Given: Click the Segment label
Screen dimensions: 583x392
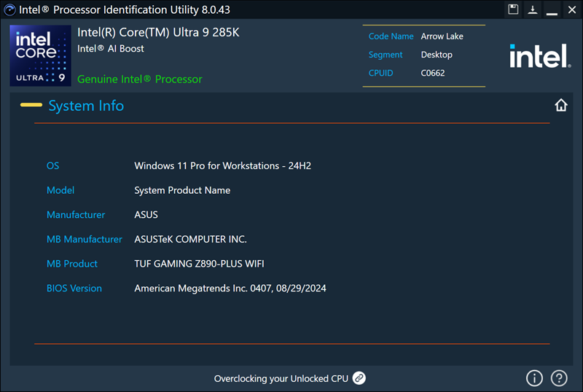Looking at the screenshot, I should (x=386, y=55).
